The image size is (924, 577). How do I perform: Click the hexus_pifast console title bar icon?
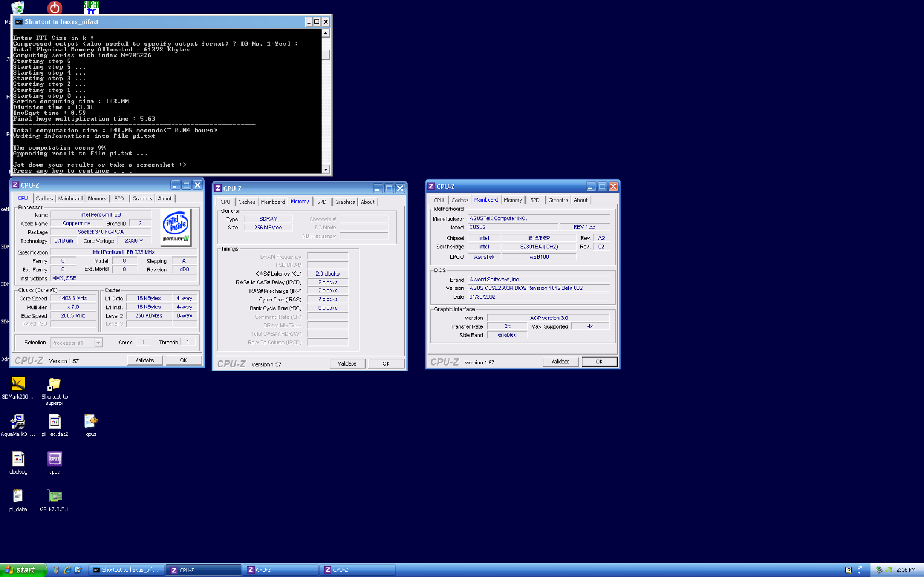point(18,22)
